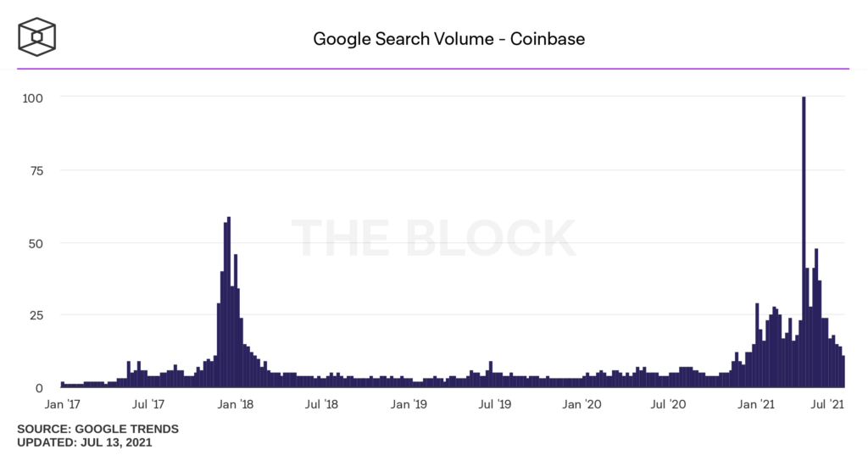Select the Jan '21 x-axis label

pos(758,406)
